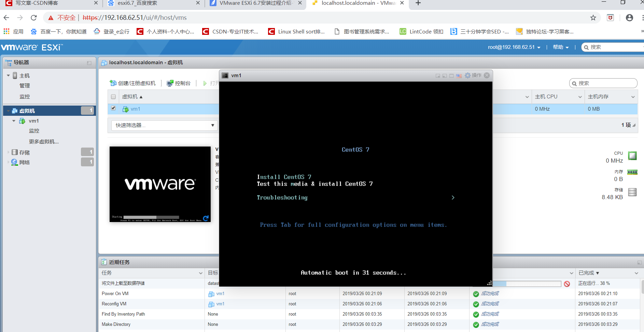The width and height of the screenshot is (644, 332).
Task: Click the browser profile avatar icon
Action: (629, 18)
